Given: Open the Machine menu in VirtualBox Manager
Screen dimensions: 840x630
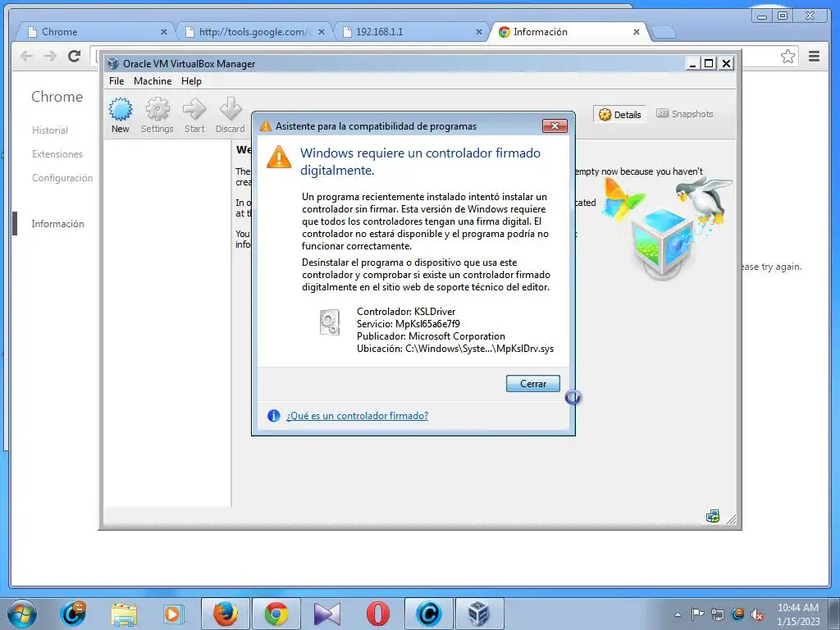Looking at the screenshot, I should 153,81.
